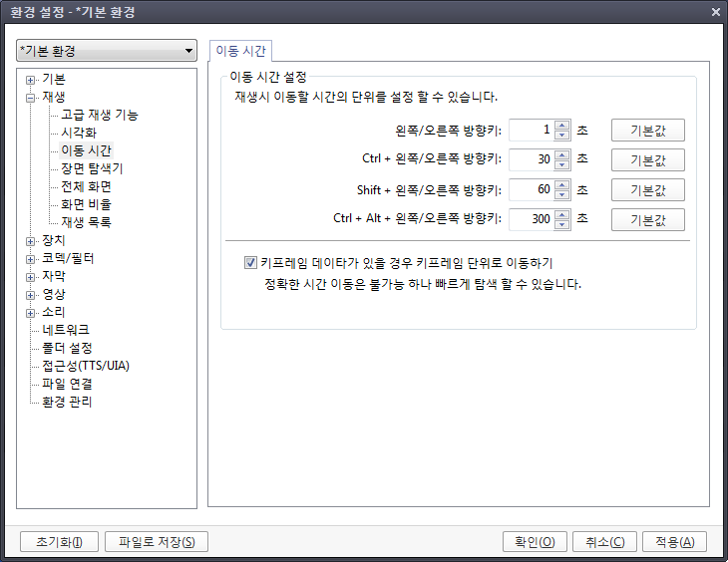Select 네트워크 tree item

(66, 330)
